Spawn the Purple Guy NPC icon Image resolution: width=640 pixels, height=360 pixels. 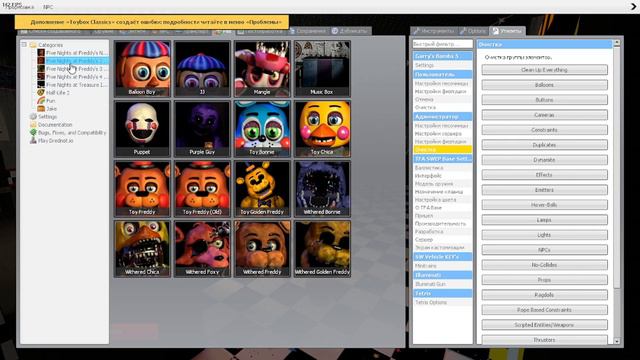pyautogui.click(x=202, y=129)
